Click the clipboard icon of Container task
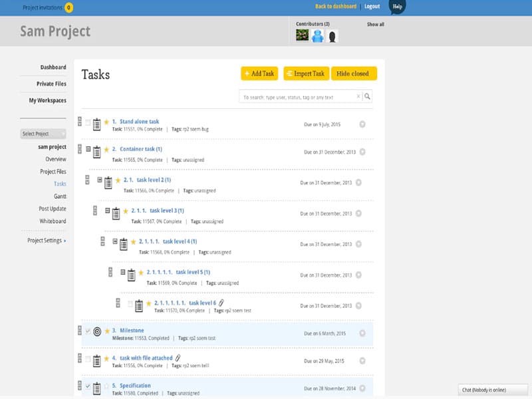Viewport: 532px width, 399px height. click(x=97, y=152)
